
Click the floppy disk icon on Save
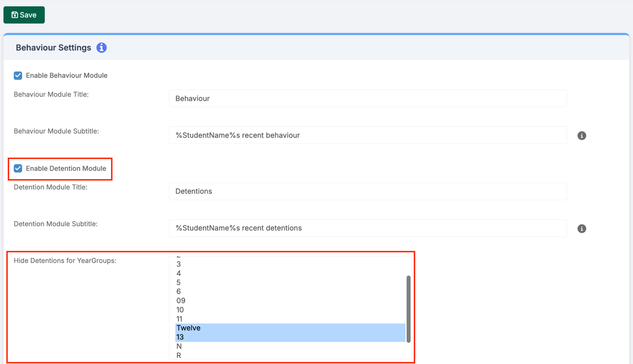(x=15, y=15)
